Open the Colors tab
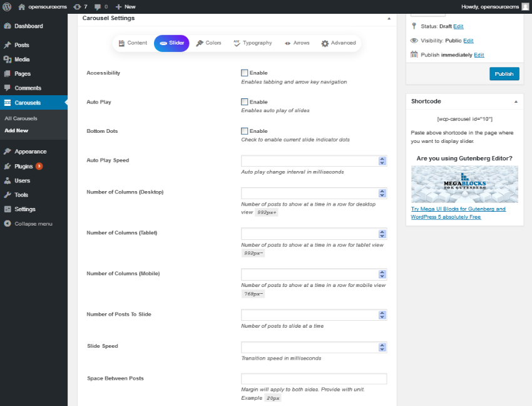532x406 pixels. [208, 43]
